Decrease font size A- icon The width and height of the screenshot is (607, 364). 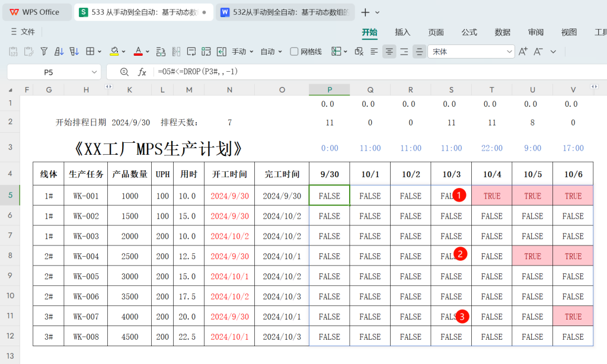[538, 52]
